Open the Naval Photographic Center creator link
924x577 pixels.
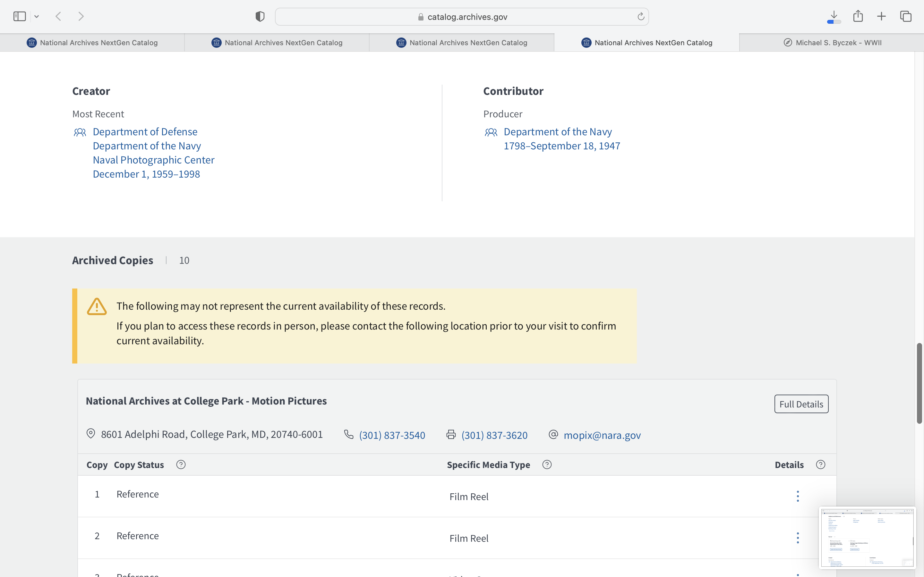(x=153, y=160)
